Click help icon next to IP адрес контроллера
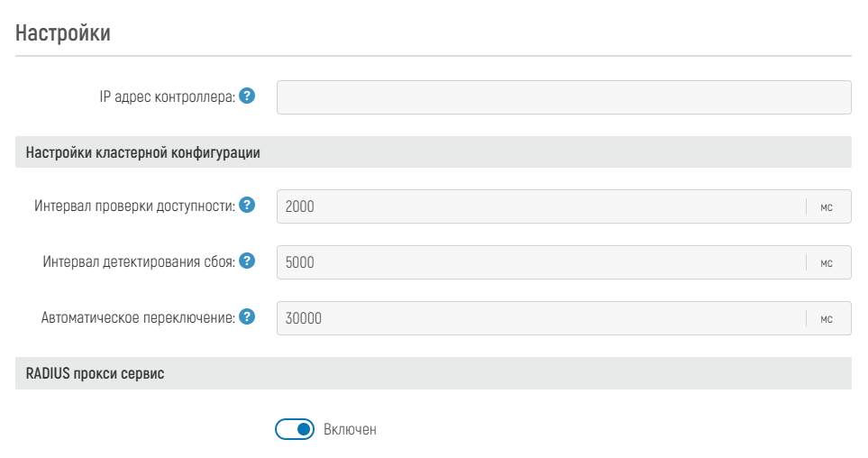 click(247, 96)
